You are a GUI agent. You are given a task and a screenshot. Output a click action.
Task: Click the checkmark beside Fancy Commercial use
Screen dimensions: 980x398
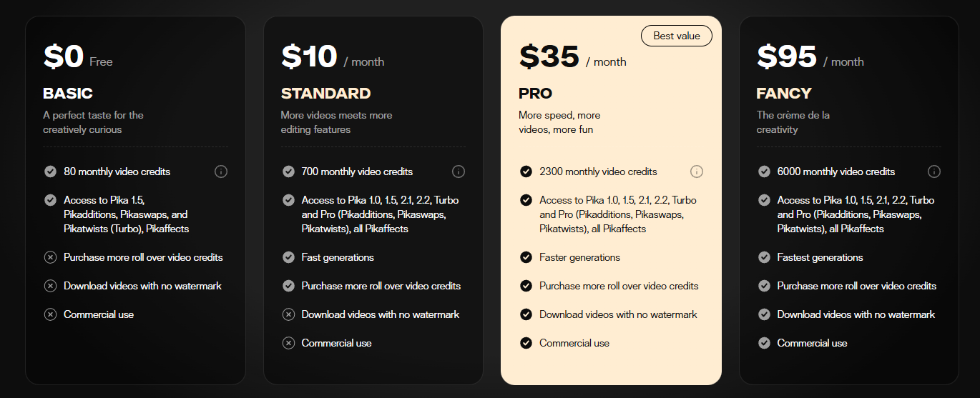pos(764,343)
